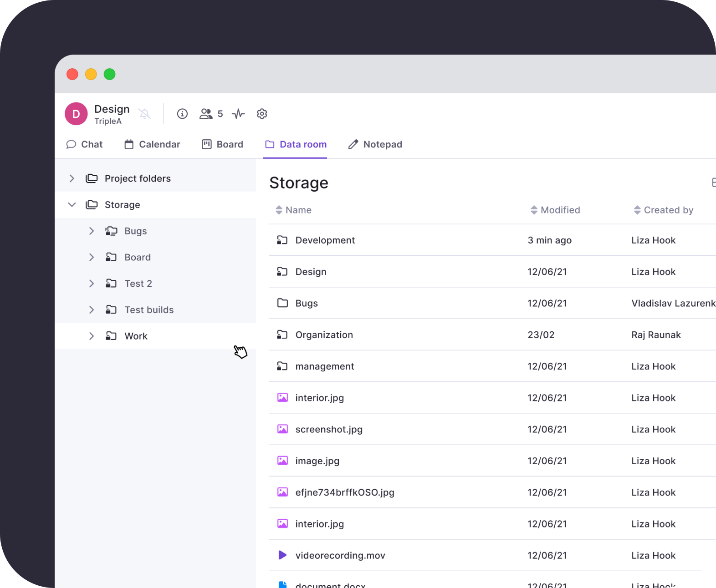Click Raj Raunak creator cell
The height and width of the screenshot is (588, 716).
[x=656, y=335]
